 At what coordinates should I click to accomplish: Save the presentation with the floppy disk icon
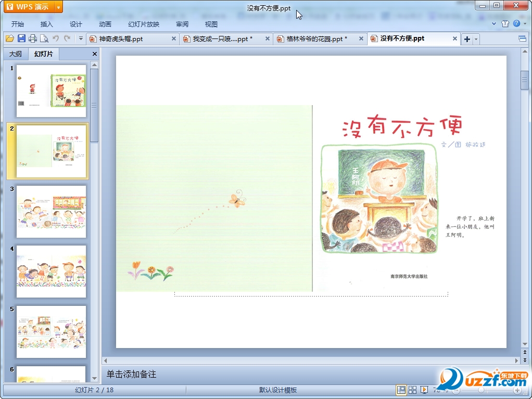(21, 38)
